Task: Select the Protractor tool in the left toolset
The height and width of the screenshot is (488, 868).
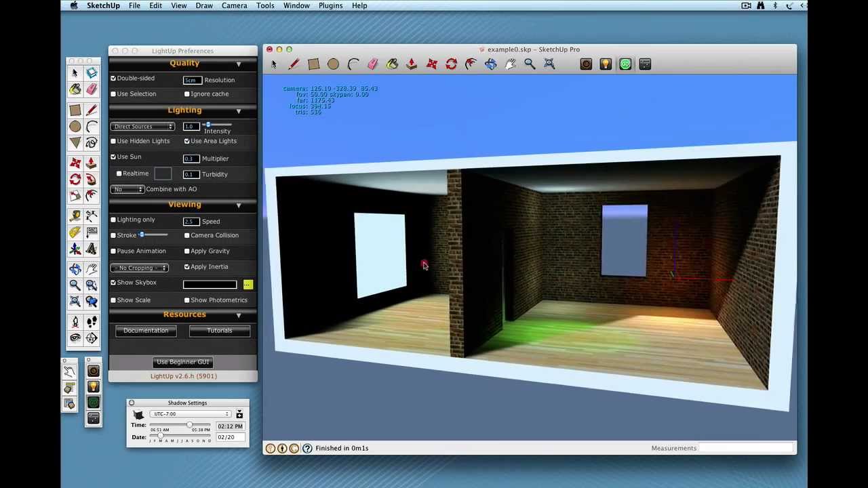Action: [x=75, y=232]
